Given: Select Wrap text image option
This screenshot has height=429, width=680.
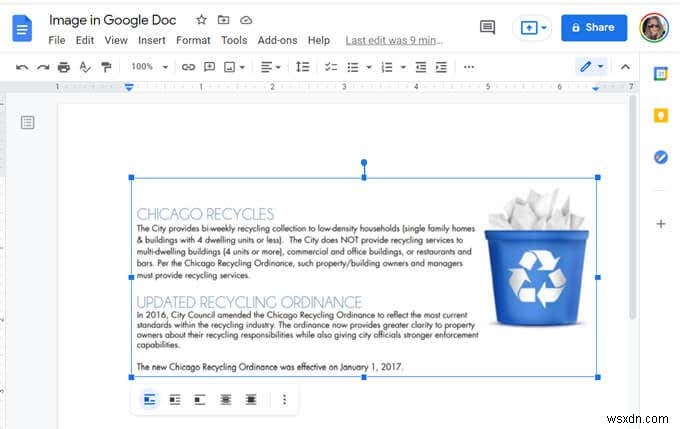Looking at the screenshot, I should click(x=175, y=400).
